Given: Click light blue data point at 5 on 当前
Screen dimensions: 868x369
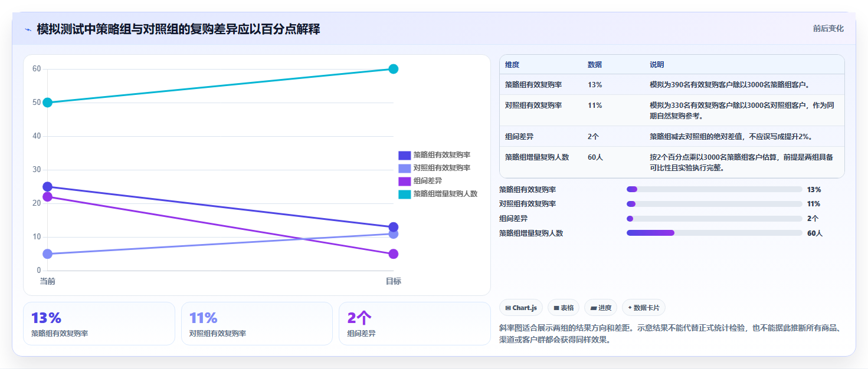Looking at the screenshot, I should tap(48, 254).
